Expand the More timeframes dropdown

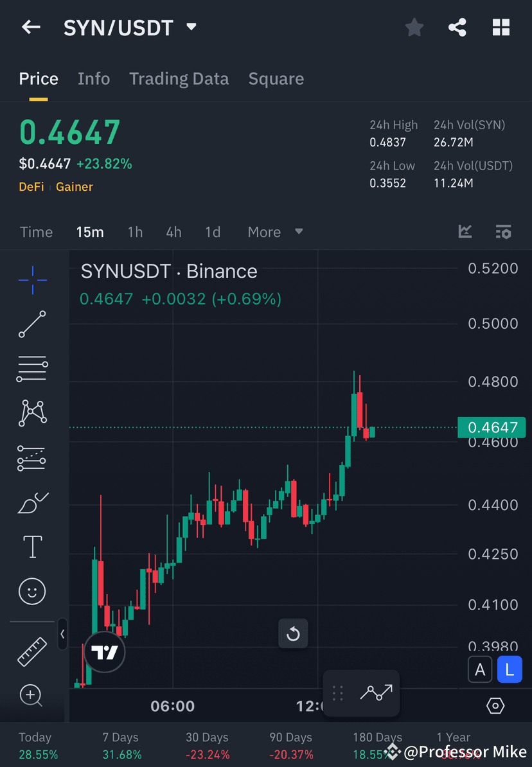point(275,232)
